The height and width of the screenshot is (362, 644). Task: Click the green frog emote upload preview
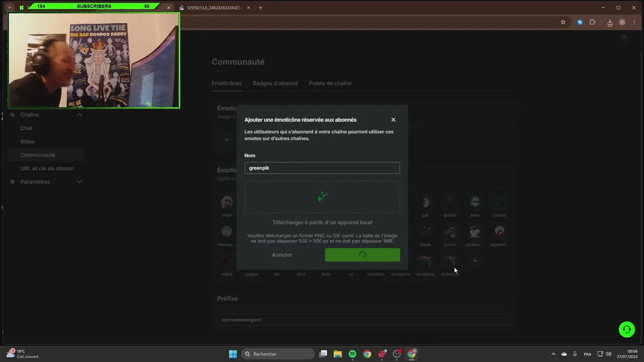coord(323,197)
